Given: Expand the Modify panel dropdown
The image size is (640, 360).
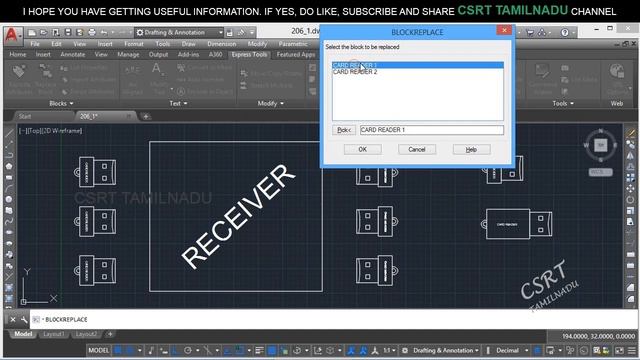Looking at the screenshot, I should pyautogui.click(x=271, y=104).
